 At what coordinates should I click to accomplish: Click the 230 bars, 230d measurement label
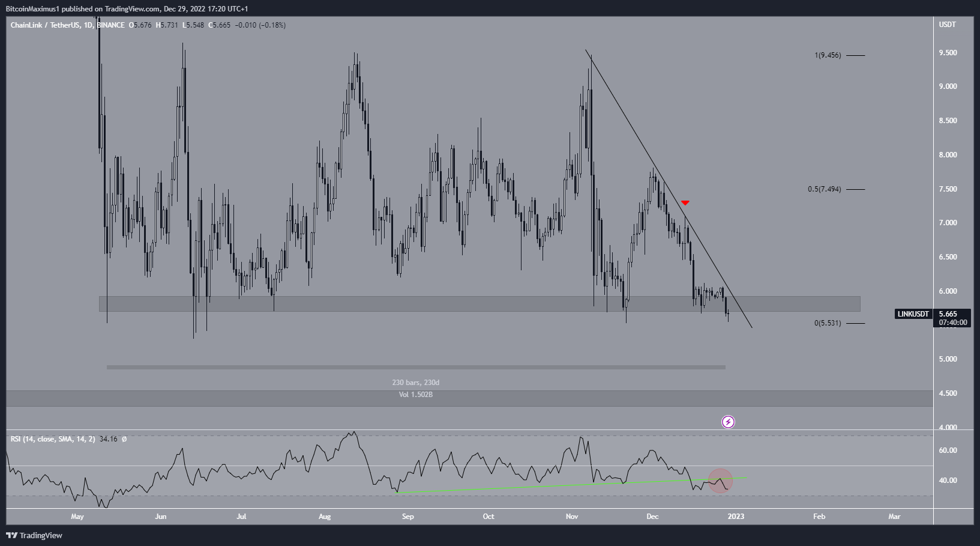point(416,383)
